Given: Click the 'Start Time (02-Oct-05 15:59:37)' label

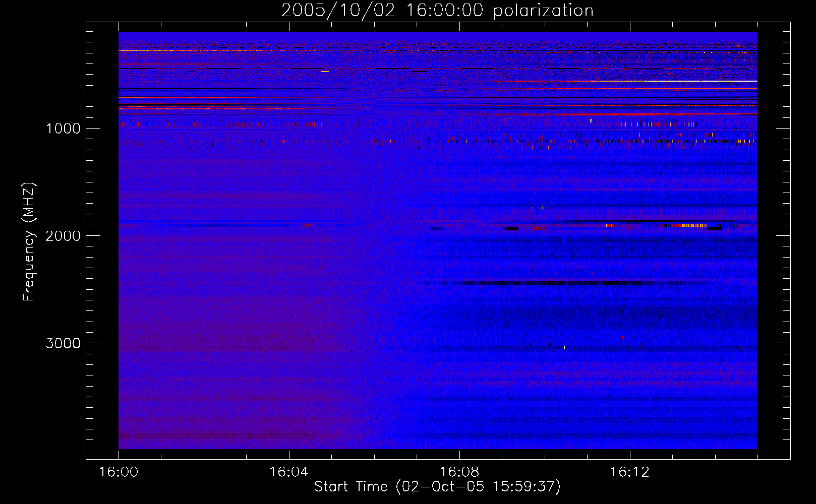Looking at the screenshot, I should [x=437, y=486].
